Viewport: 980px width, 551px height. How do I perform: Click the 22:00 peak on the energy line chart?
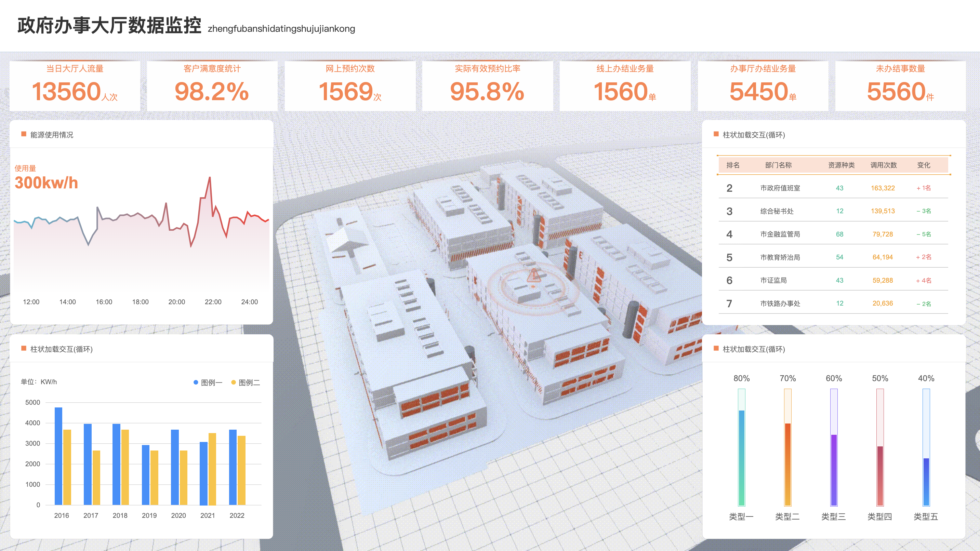(210, 178)
